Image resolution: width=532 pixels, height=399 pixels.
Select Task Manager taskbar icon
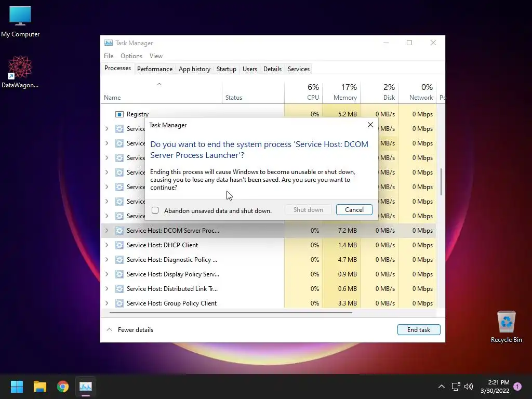pos(86,387)
